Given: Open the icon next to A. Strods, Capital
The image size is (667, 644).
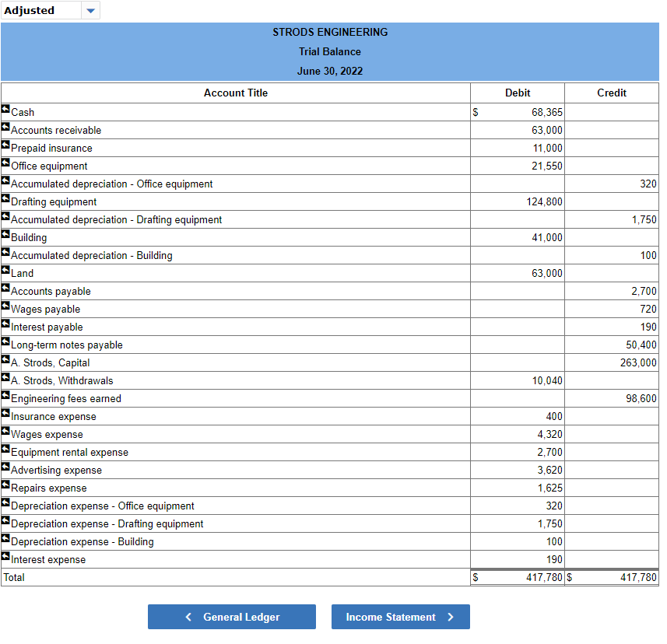Looking at the screenshot, I should click(x=5, y=360).
